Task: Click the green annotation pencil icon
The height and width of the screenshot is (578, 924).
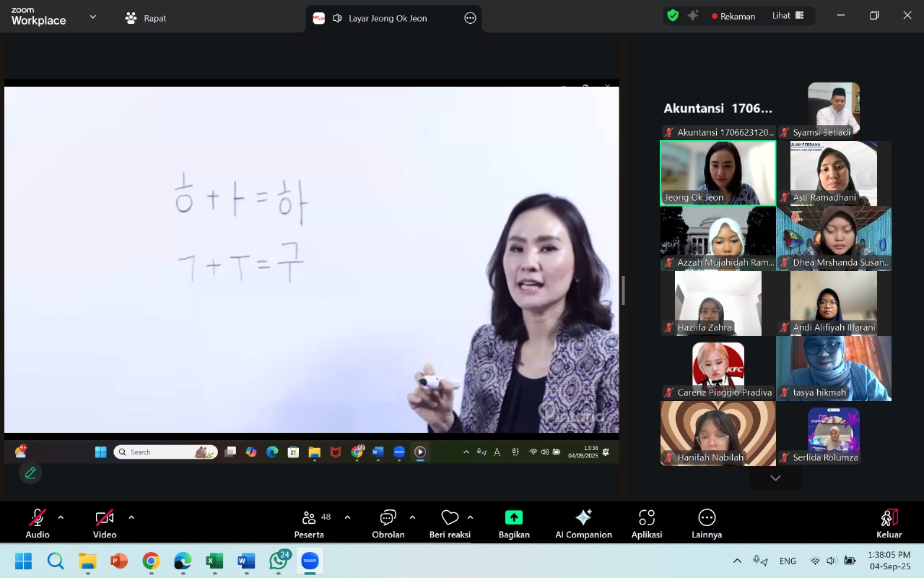Action: click(x=30, y=473)
